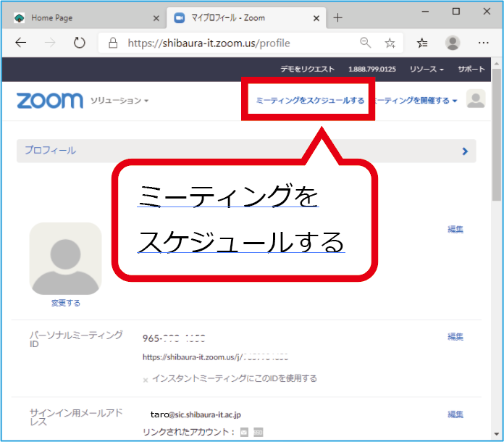The image size is (504, 442).
Task: Click the vertical scrollbar thumb
Action: (x=497, y=135)
